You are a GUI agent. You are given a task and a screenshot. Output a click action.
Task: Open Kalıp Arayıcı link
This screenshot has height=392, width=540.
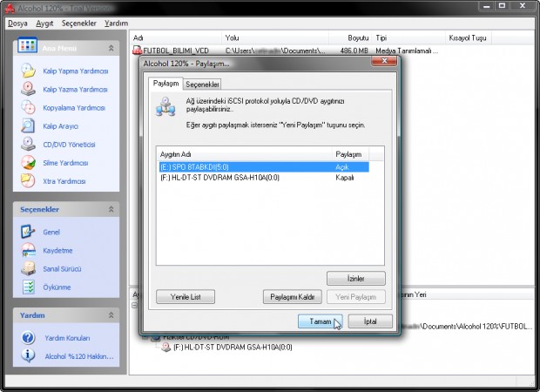pyautogui.click(x=61, y=126)
